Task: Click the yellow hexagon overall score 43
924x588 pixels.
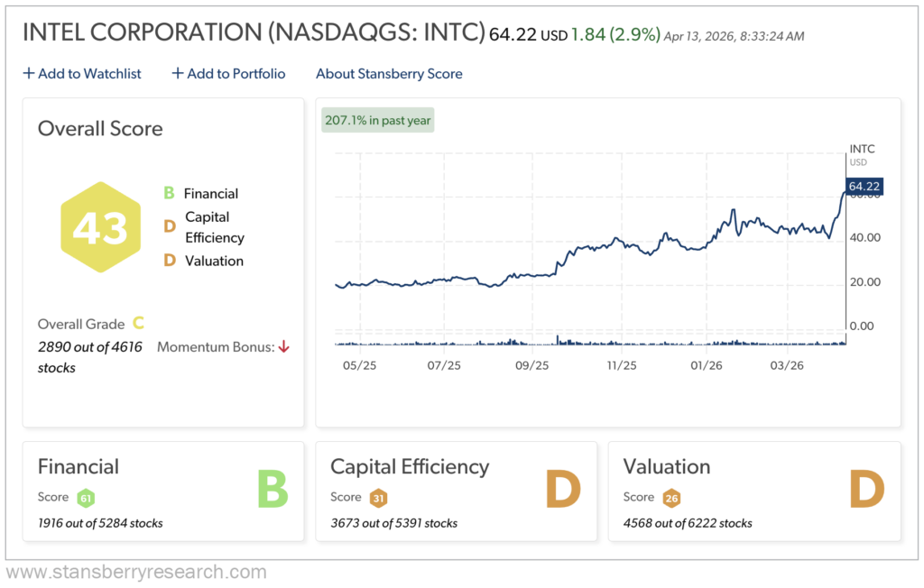Action: (x=99, y=227)
